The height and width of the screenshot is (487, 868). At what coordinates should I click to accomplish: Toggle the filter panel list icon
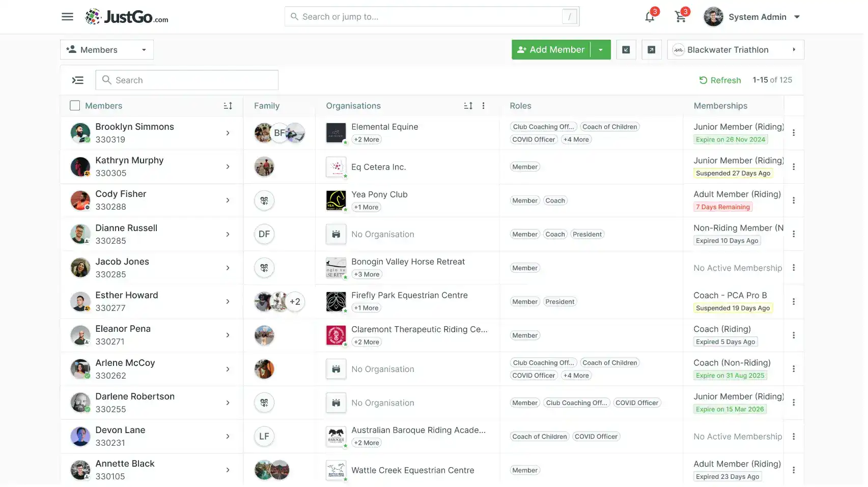click(x=78, y=80)
